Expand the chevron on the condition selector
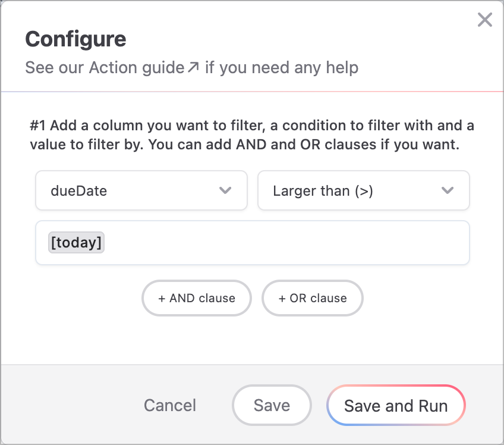The image size is (504, 445). point(447,190)
